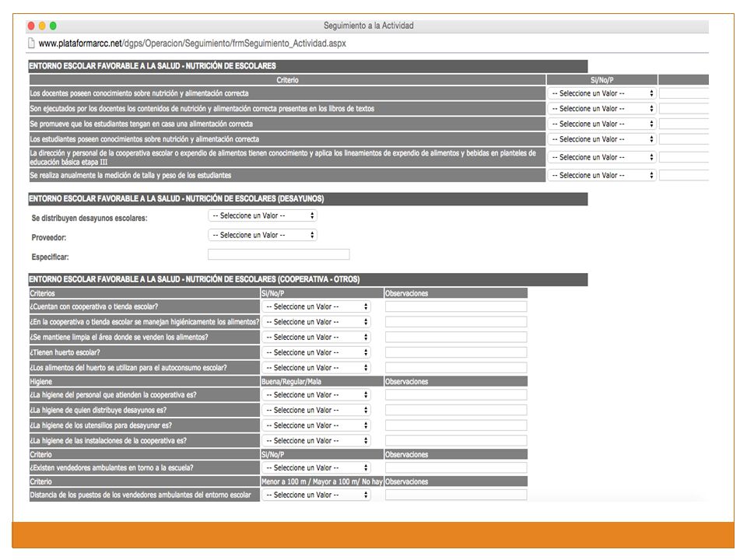
Task: Click the plataformarcc.net URL in address bar
Action: point(192,44)
